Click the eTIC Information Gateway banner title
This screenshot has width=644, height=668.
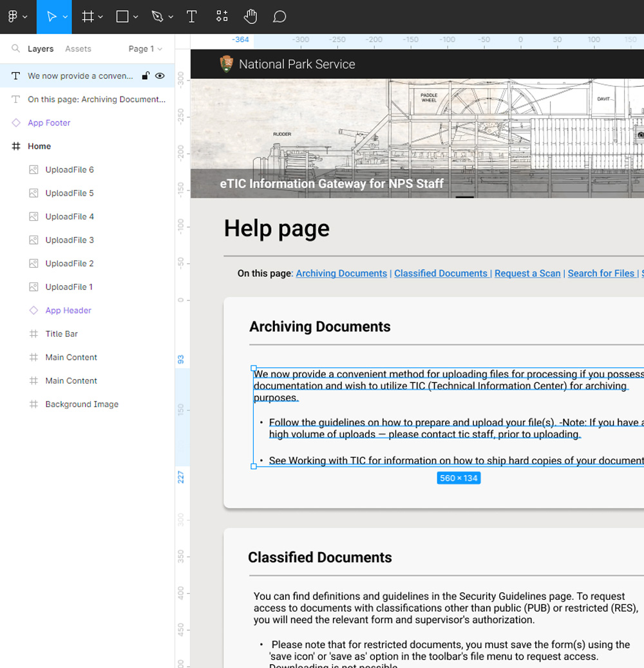point(332,183)
